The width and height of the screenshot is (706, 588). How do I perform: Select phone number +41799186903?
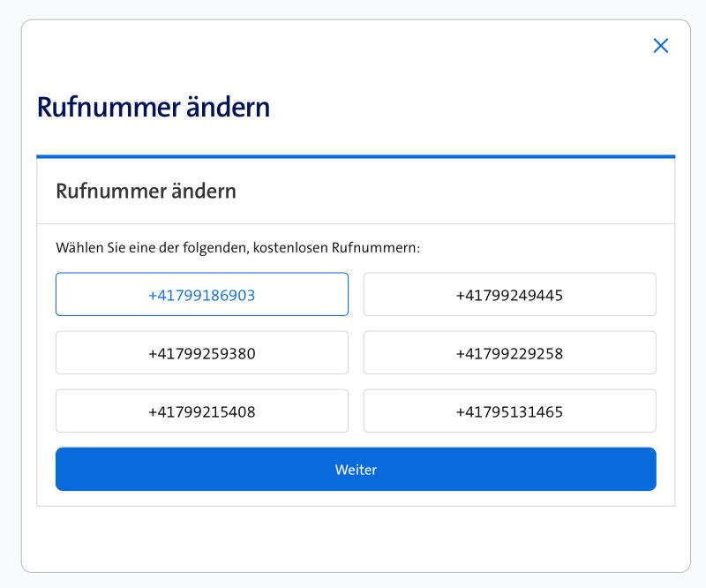coord(201,295)
